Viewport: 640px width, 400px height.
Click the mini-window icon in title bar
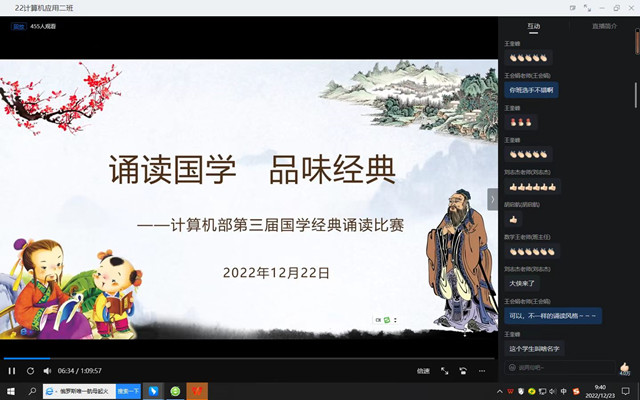[573, 7]
